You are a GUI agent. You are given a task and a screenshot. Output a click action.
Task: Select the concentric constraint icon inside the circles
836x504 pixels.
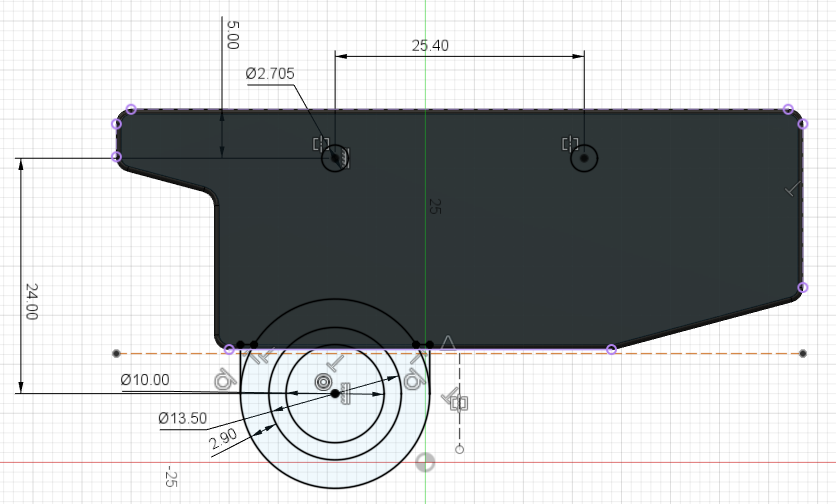click(x=323, y=382)
